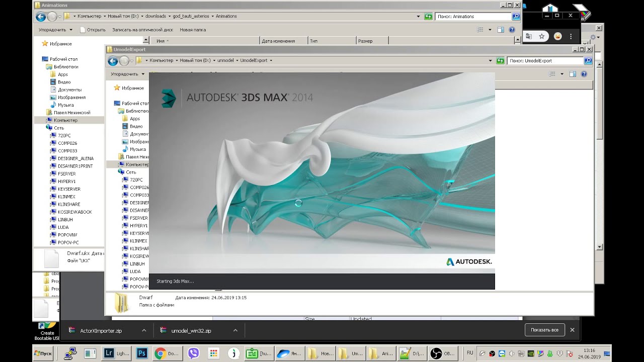Close the Chrome downloads bar
Viewport: 644px width, 362px height.
[x=572, y=330]
